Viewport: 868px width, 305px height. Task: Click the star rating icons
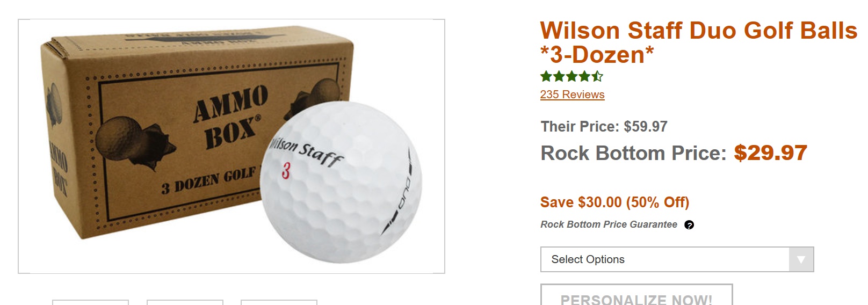click(572, 76)
